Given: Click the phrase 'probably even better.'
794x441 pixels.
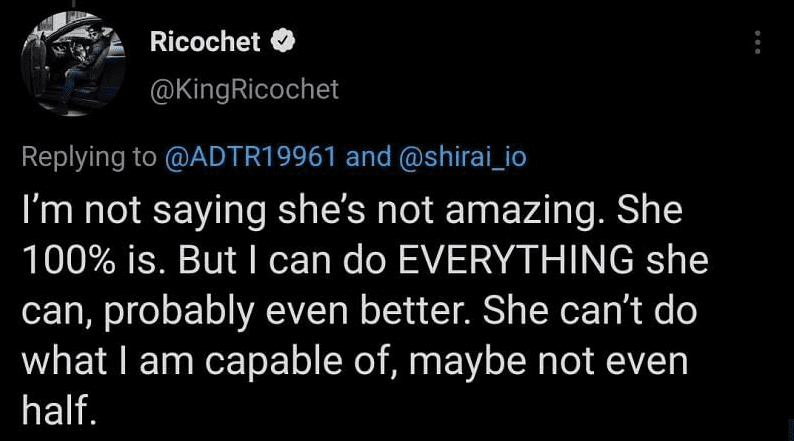Looking at the screenshot, I should [288, 312].
